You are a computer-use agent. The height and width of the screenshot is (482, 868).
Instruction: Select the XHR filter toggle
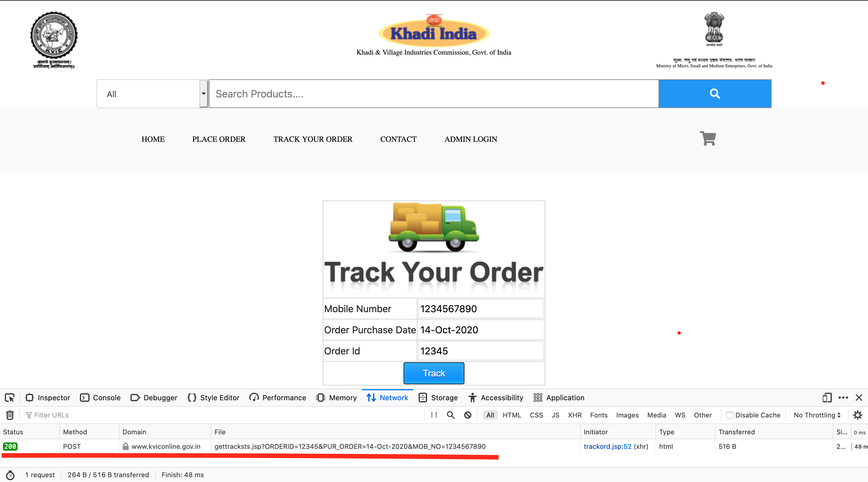pos(574,415)
